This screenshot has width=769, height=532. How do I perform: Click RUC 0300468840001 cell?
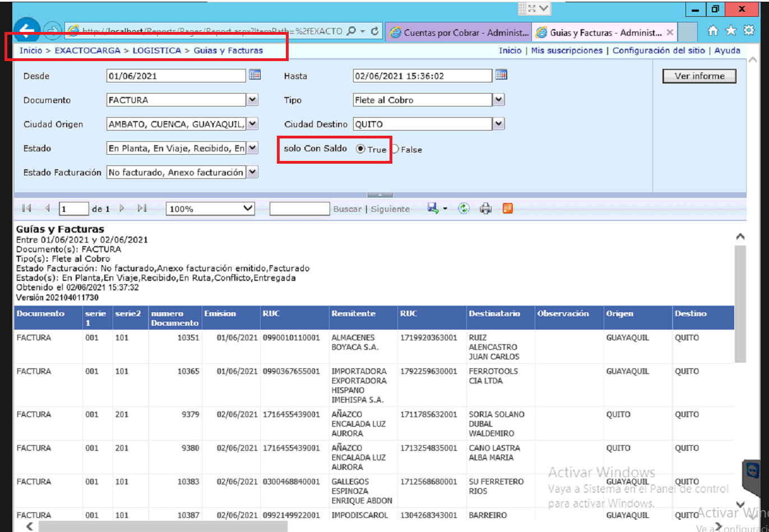[x=295, y=491]
